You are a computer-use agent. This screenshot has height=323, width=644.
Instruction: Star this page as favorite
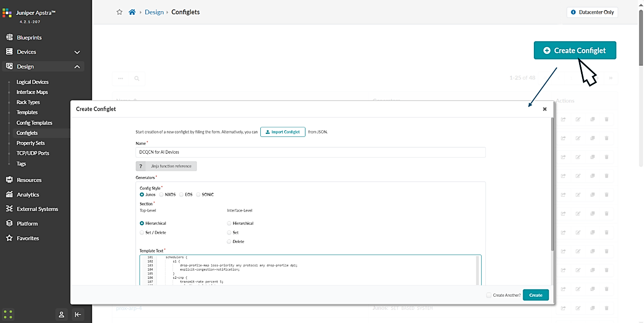[x=120, y=12]
